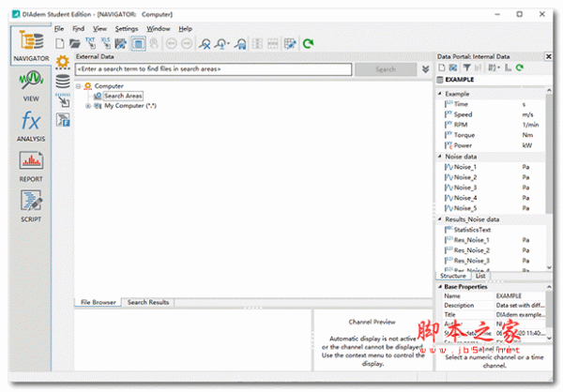
Task: Click the sort channels dropdown in Data Portal
Action: point(493,68)
